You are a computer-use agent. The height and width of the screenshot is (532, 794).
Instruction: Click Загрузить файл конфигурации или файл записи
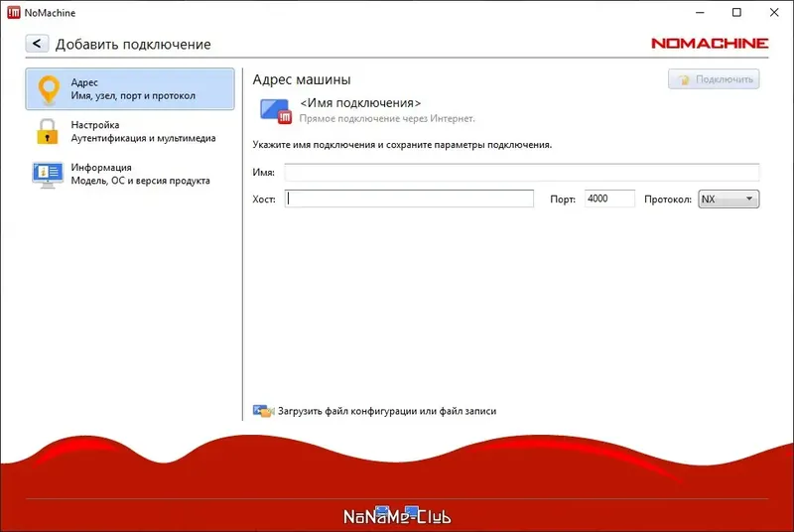(387, 411)
